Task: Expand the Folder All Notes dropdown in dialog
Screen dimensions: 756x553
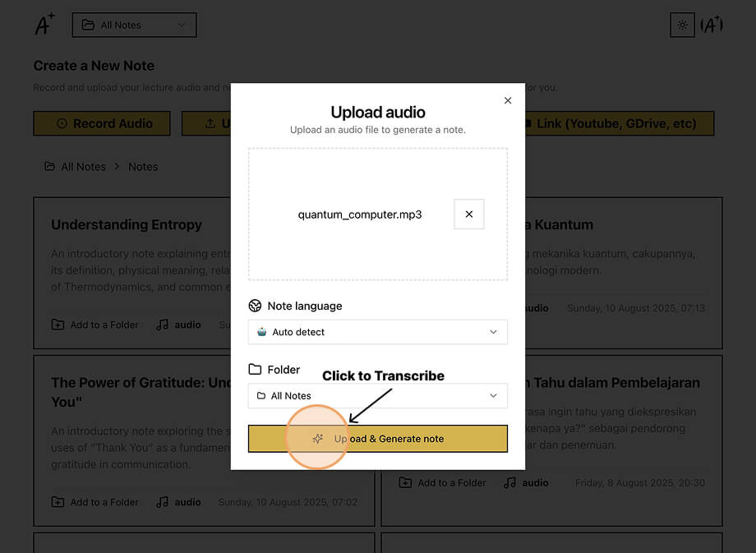Action: tap(377, 395)
